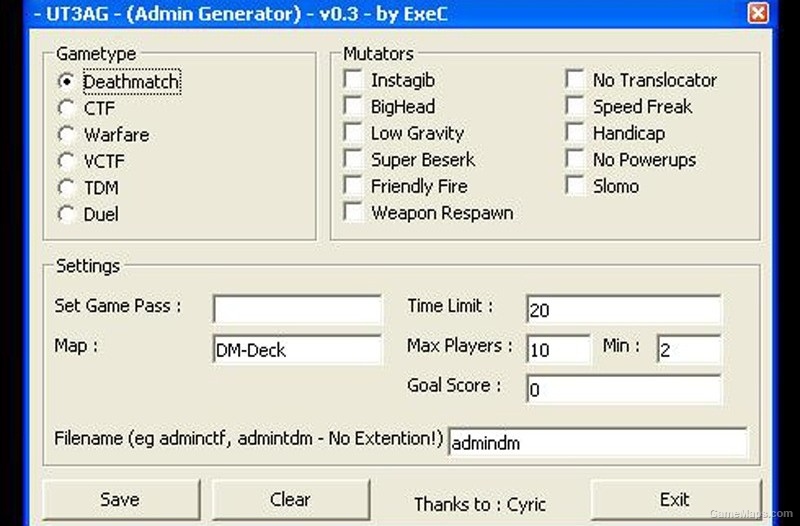Viewport: 800px width, 526px height.
Task: Click the Time Limit field
Action: (x=623, y=309)
